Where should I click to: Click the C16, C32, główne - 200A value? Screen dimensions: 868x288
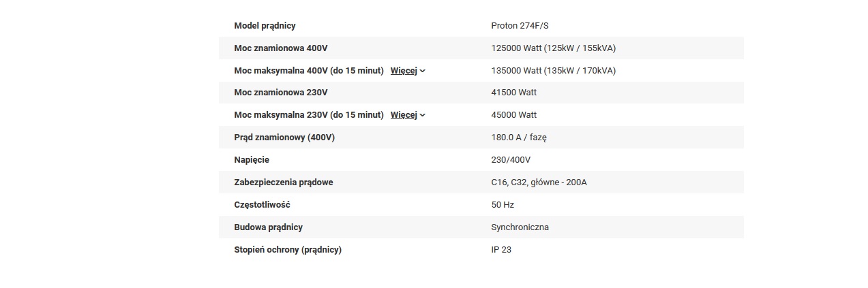[539, 182]
